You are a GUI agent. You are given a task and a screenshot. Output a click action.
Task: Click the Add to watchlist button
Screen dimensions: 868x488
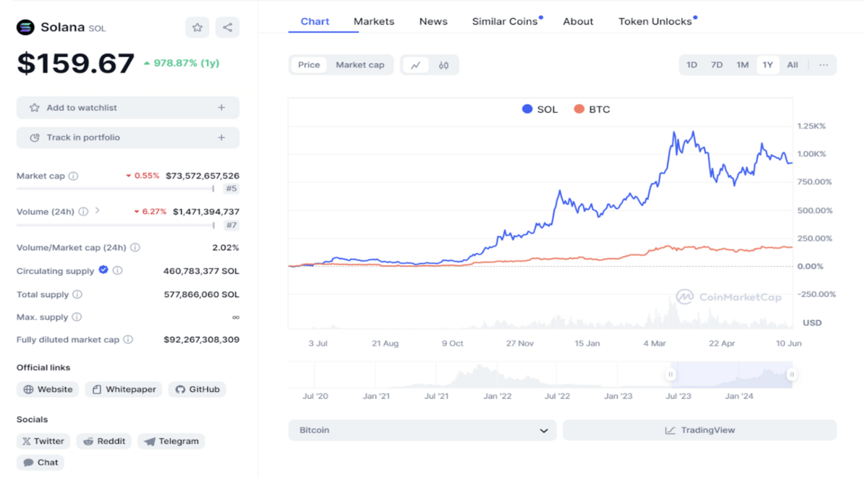coord(128,108)
